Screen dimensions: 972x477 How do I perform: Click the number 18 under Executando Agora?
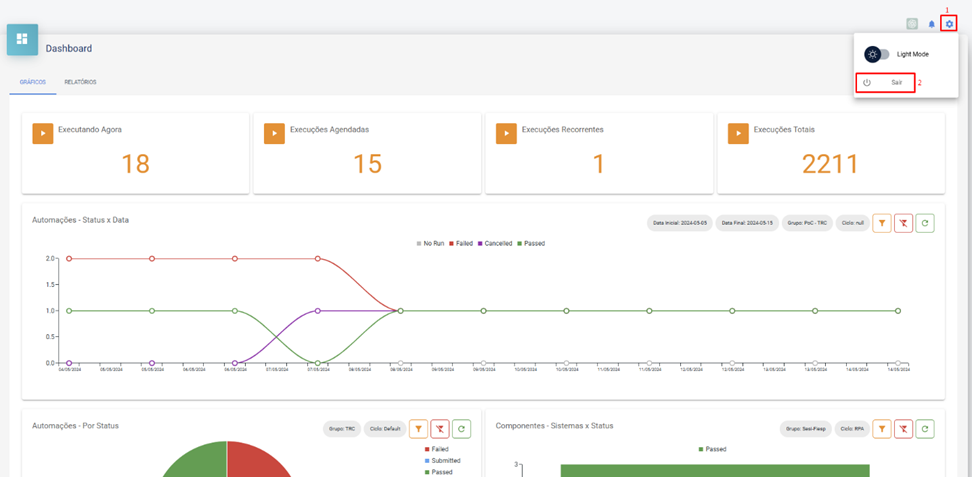click(x=135, y=164)
